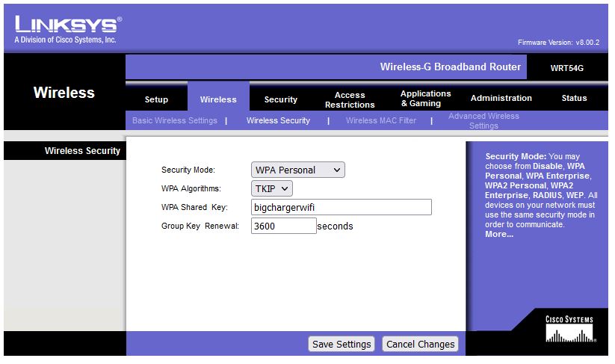Open the WPA Algorithms TKIP dropdown
The width and height of the screenshot is (615, 364).
271,188
